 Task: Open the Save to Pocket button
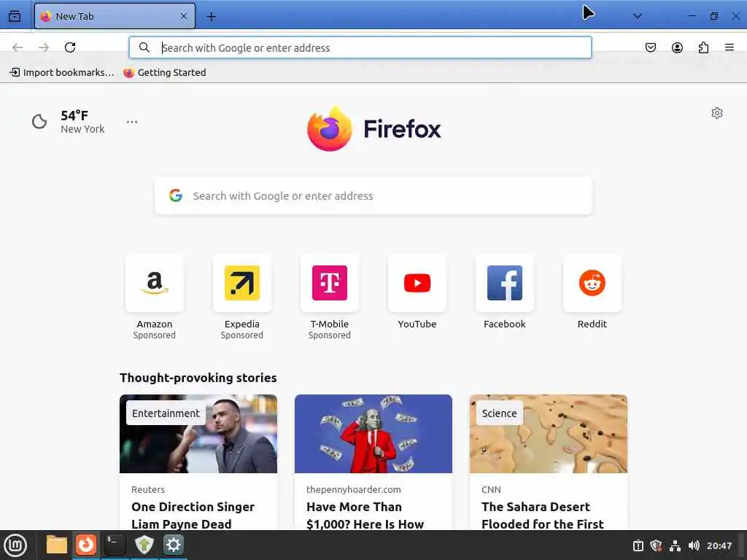(650, 47)
